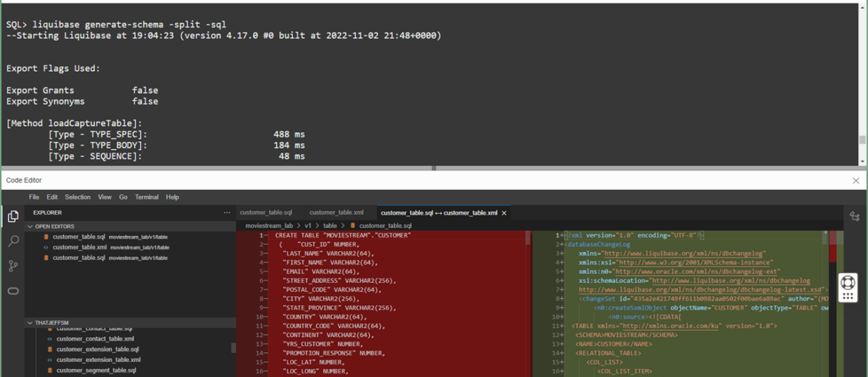
Task: Click the Export Grants false line
Action: point(82,91)
